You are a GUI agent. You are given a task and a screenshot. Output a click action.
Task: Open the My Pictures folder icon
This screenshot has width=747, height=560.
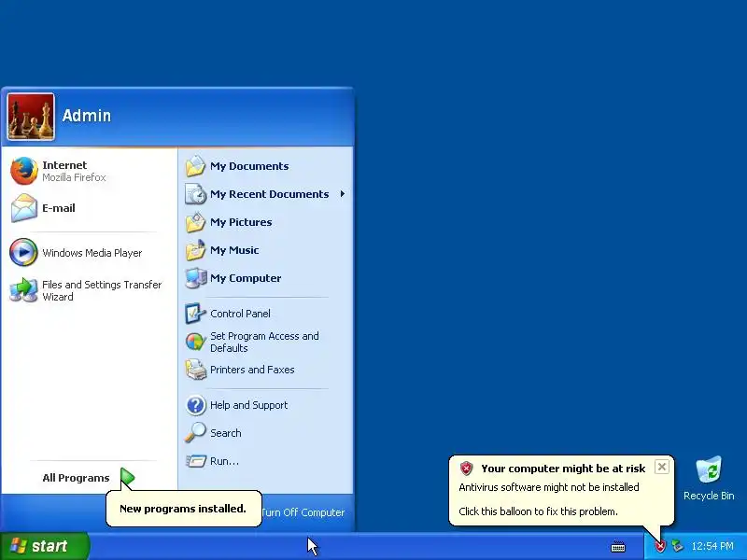(195, 222)
